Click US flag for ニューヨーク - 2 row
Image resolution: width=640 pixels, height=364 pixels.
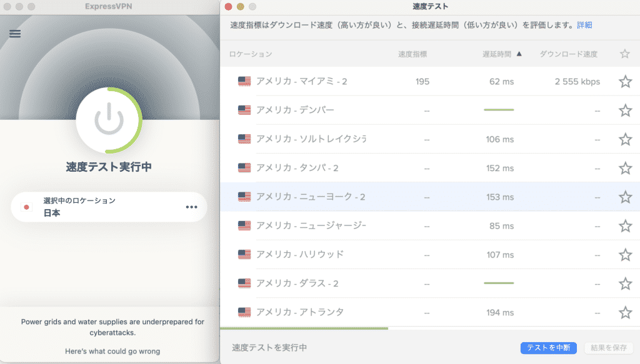[x=244, y=197]
